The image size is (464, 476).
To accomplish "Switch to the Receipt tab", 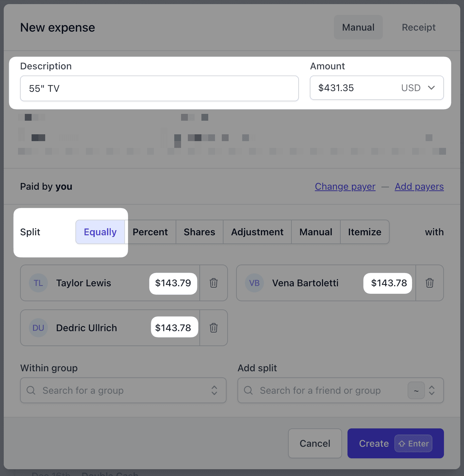I will pos(418,27).
